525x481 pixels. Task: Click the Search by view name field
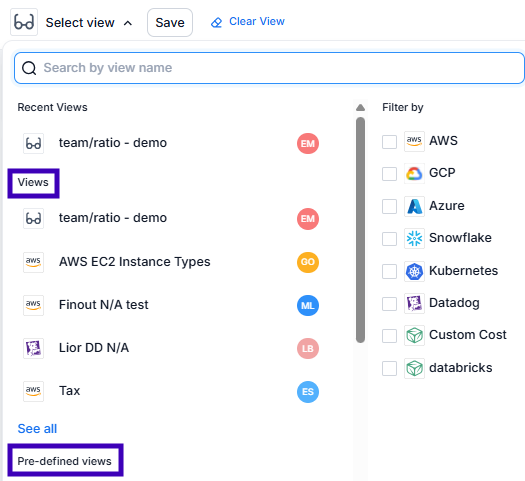tap(269, 68)
